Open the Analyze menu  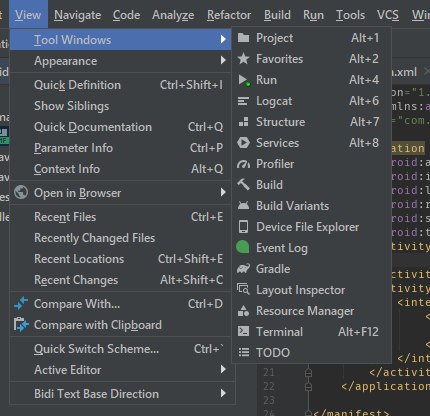click(173, 15)
